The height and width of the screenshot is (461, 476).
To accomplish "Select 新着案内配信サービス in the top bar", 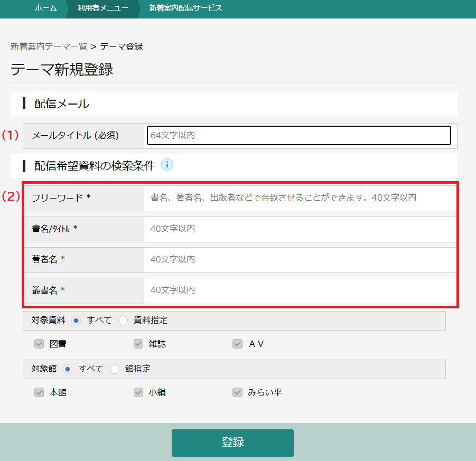I will pyautogui.click(x=185, y=8).
